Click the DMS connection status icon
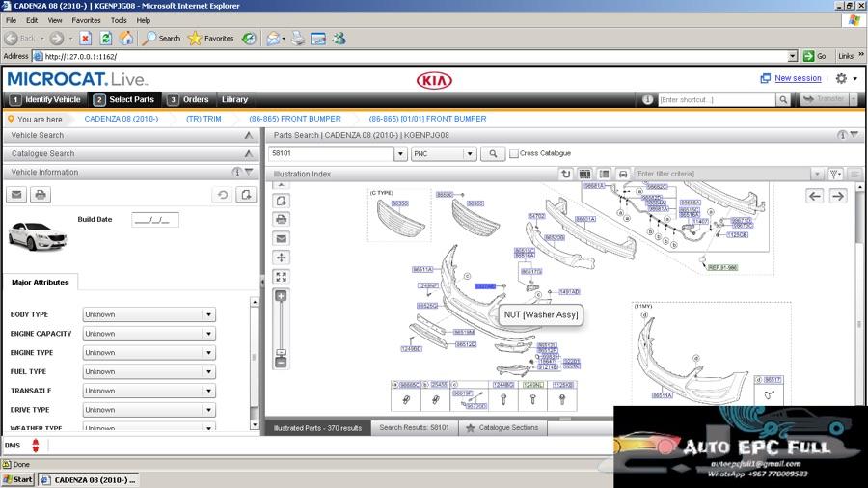This screenshot has height=488, width=868. [36, 446]
